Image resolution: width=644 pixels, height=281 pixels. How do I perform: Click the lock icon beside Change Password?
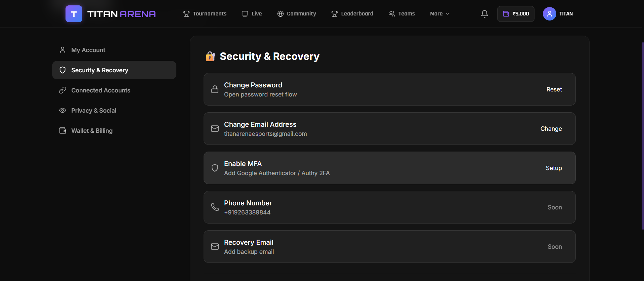215,89
